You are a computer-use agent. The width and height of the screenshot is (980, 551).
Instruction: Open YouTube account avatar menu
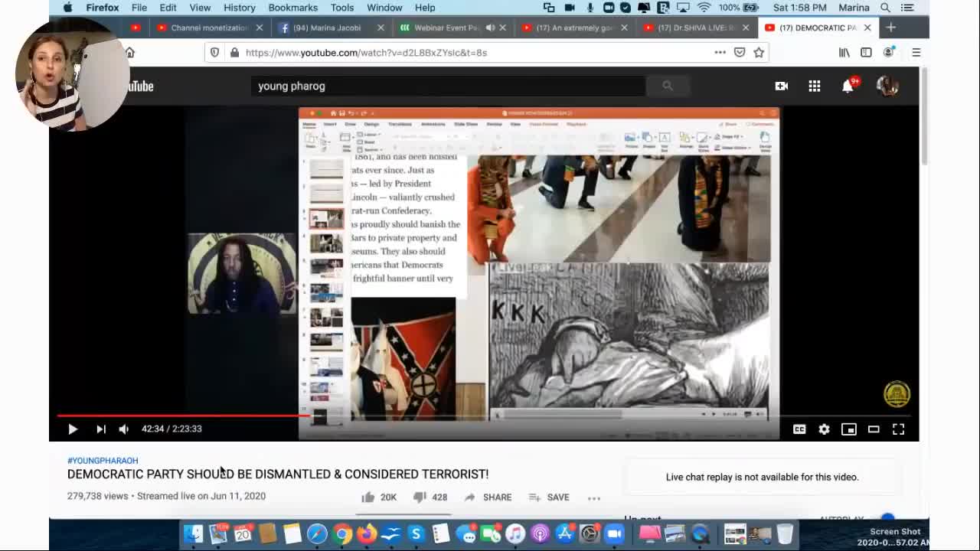pos(887,86)
